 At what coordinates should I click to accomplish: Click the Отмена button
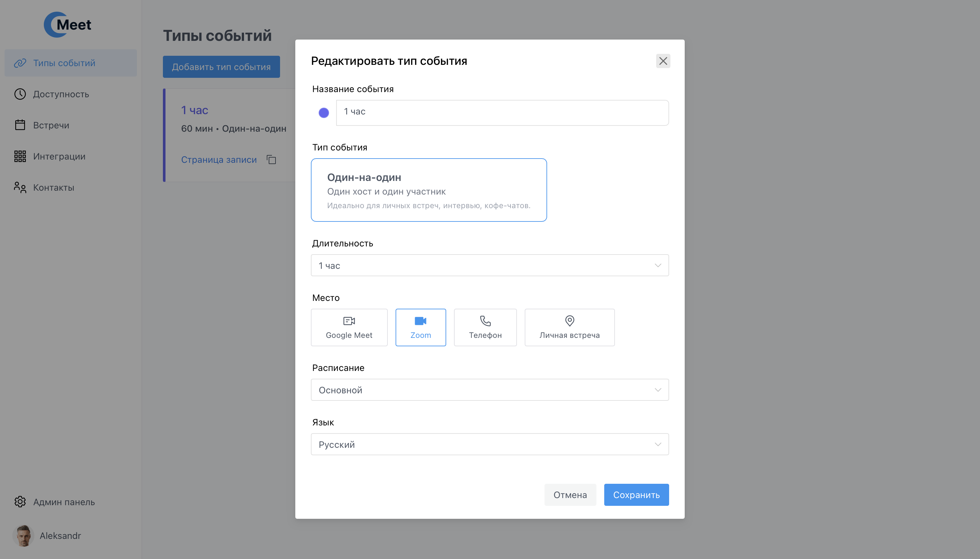pos(570,495)
